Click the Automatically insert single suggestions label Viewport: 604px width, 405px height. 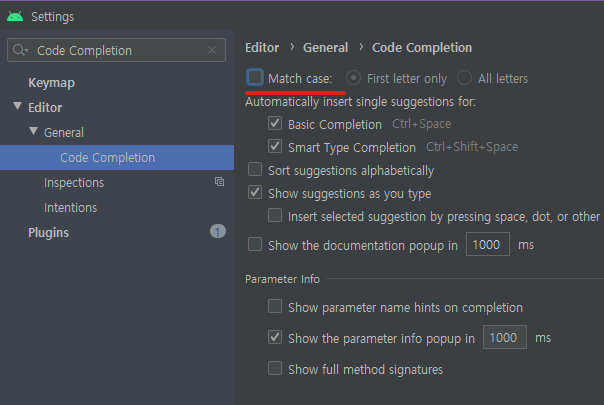[x=361, y=102]
